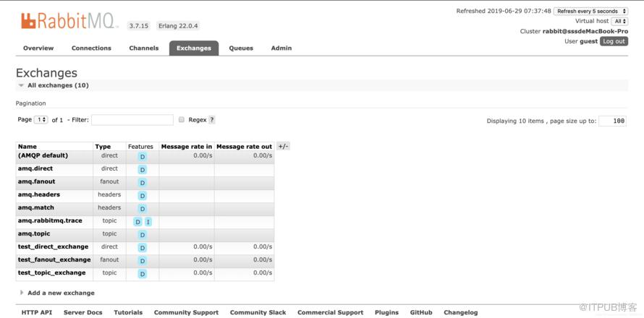
Task: Click D badge in test_fanout_exchange row
Action: tap(142, 261)
